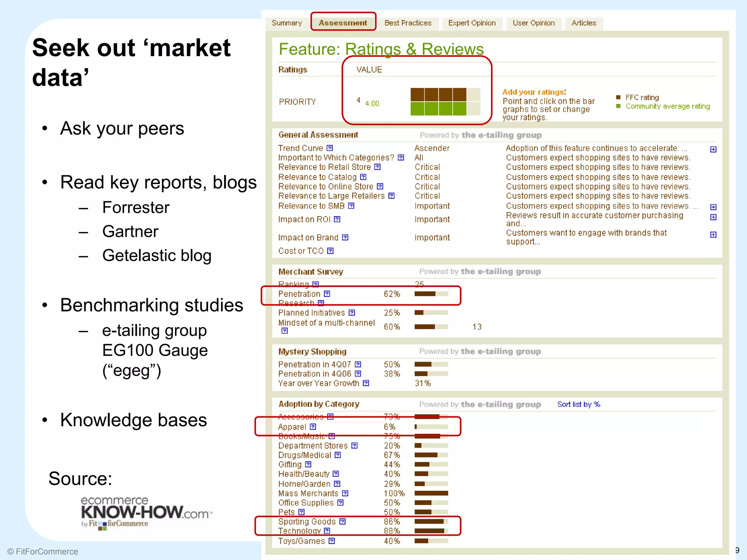
Task: Click the Apparel 6% bar
Action: (431, 427)
